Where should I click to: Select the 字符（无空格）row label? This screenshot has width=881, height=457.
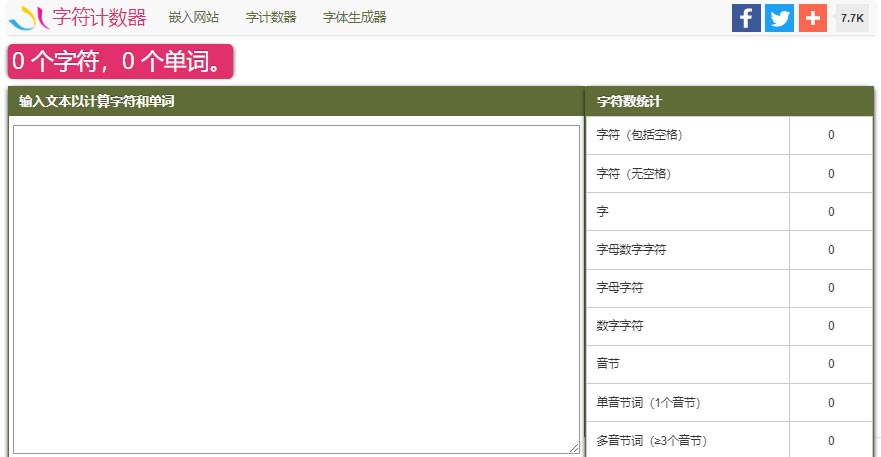point(634,174)
